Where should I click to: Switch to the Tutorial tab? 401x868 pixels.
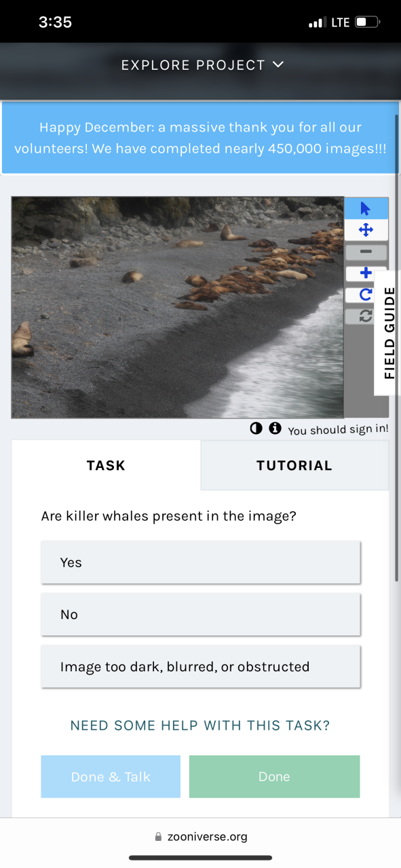click(294, 465)
